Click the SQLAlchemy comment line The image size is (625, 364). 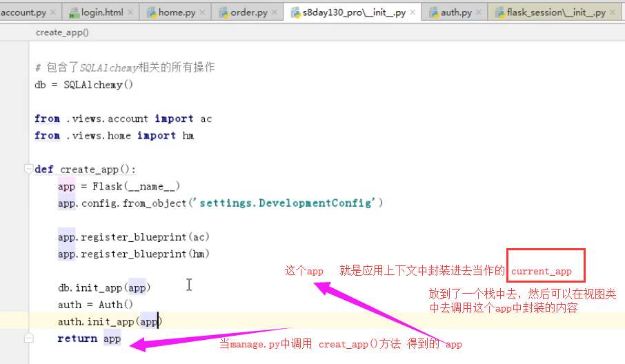click(x=125, y=67)
